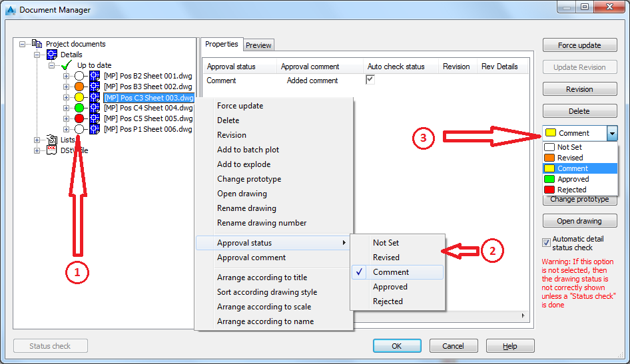Select Approval comment in context menu
This screenshot has height=364, width=630.
[x=251, y=258]
